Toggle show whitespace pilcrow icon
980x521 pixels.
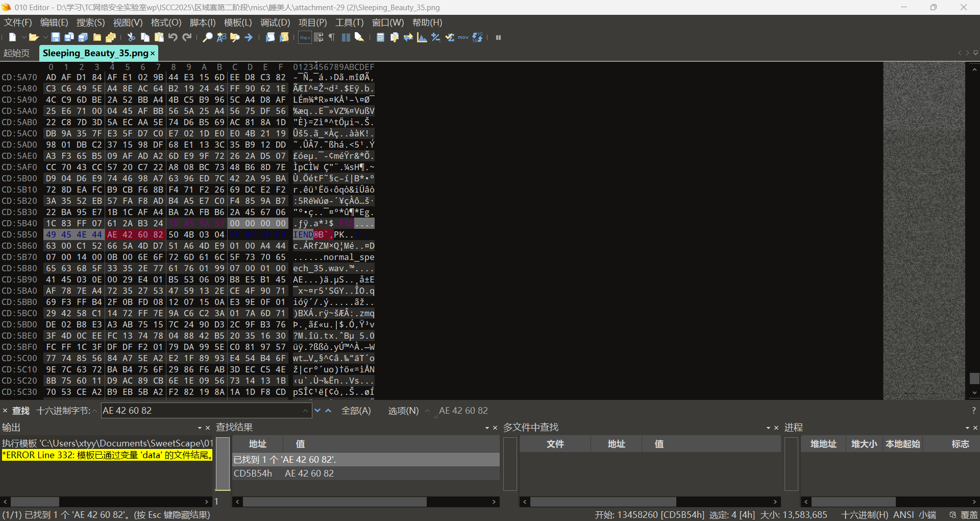[x=332, y=37]
